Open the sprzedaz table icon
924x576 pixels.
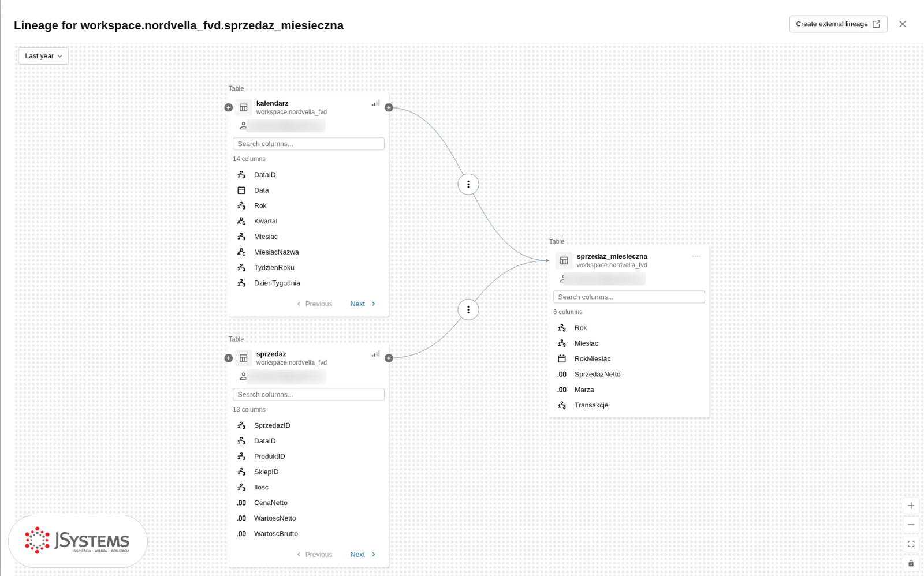click(244, 358)
